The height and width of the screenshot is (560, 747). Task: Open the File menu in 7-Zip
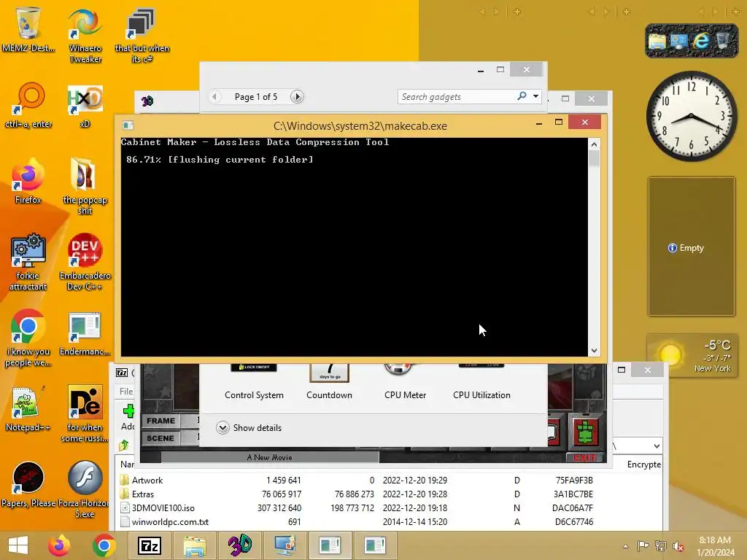126,392
